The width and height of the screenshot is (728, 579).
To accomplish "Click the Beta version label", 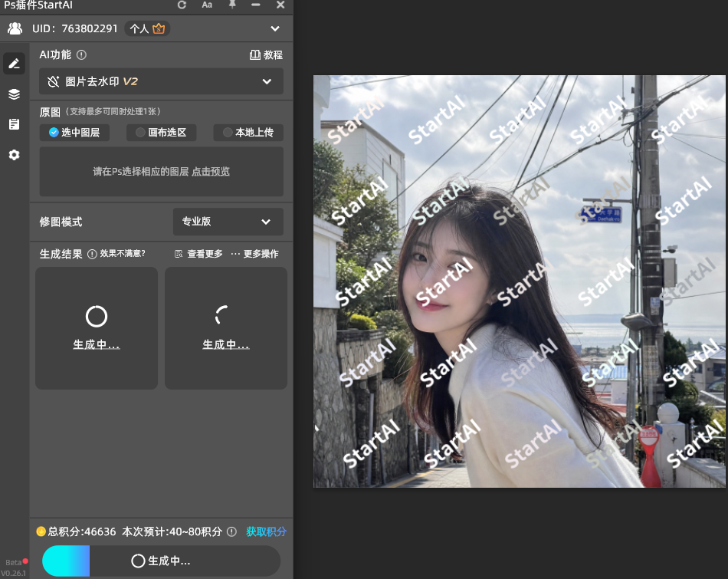I will (x=14, y=562).
